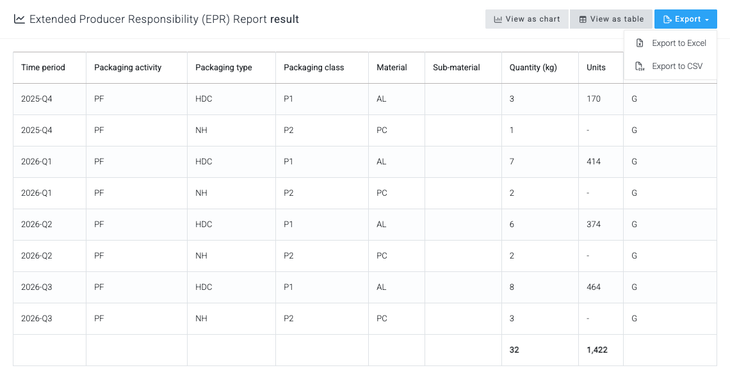The height and width of the screenshot is (389, 730).
Task: Click units value 464
Action: coord(594,287)
